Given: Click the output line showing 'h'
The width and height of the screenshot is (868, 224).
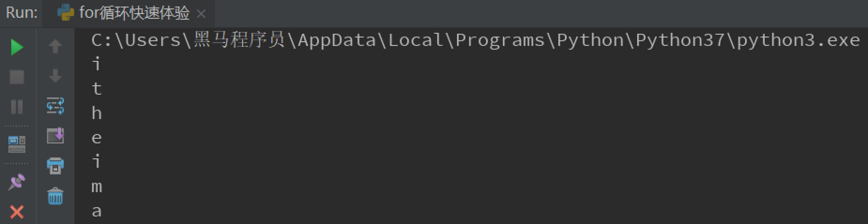Looking at the screenshot, I should click(x=97, y=113).
